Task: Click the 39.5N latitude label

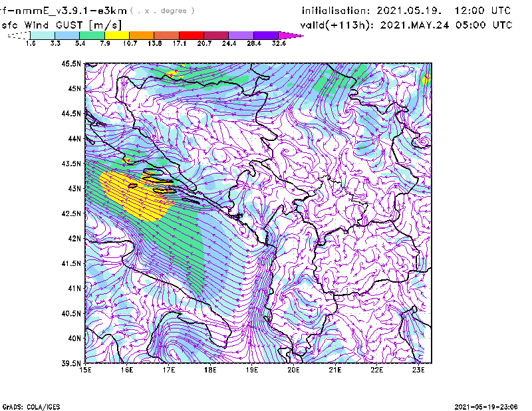Action: pos(71,364)
